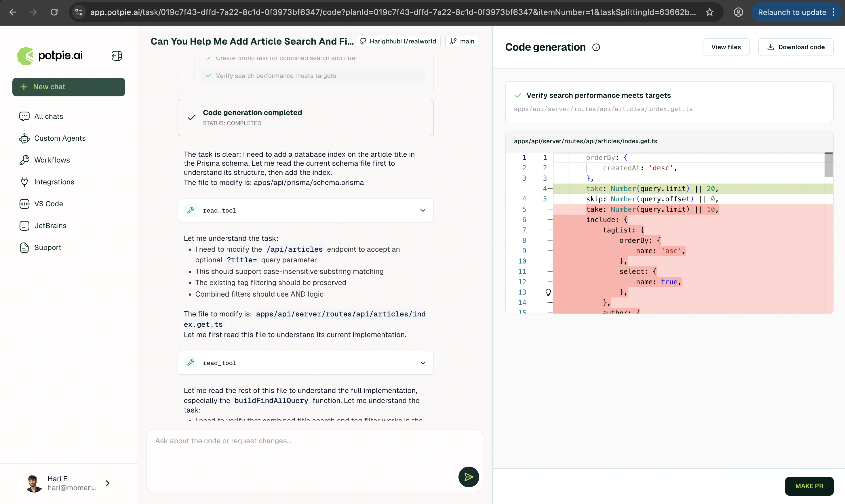Click the Code generation info icon
845x504 pixels.
pos(596,47)
